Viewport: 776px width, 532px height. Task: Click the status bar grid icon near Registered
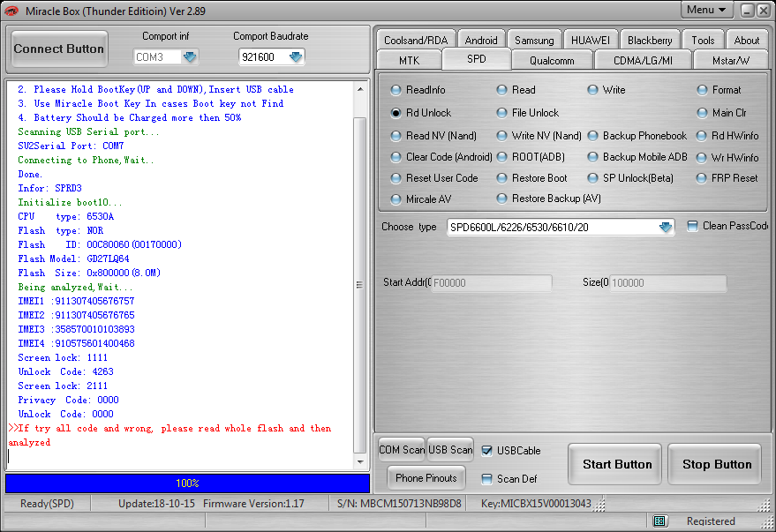[659, 521]
